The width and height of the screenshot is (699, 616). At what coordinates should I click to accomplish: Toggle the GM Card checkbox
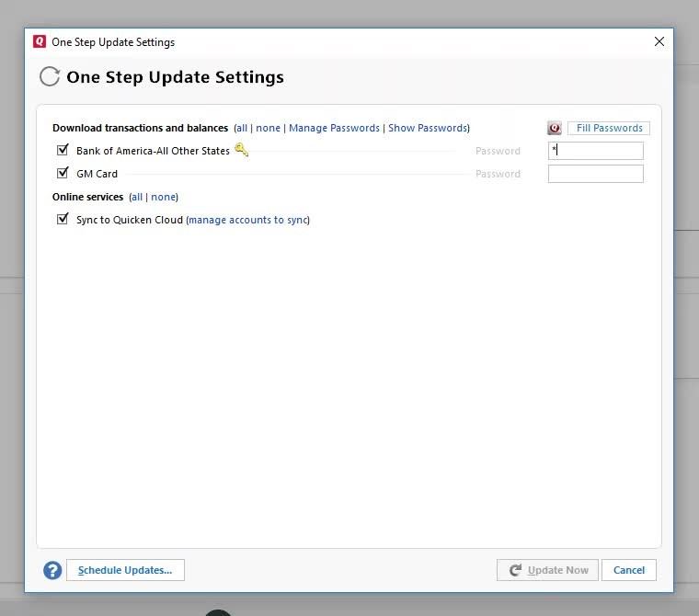pos(63,173)
